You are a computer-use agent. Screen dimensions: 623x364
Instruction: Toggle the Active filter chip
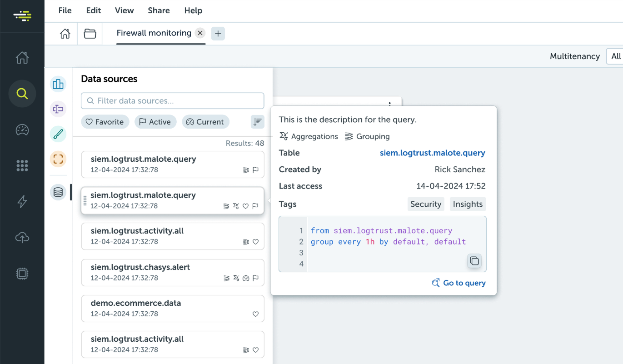tap(155, 122)
